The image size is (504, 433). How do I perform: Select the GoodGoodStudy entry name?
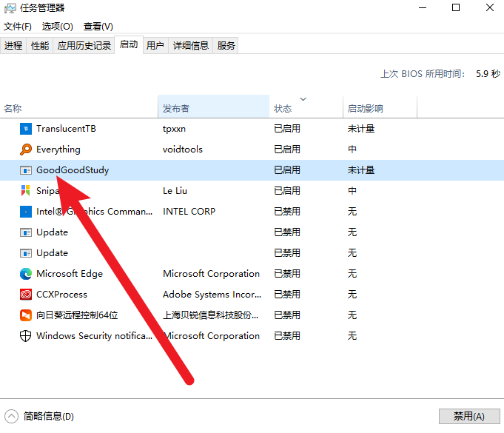coord(73,170)
